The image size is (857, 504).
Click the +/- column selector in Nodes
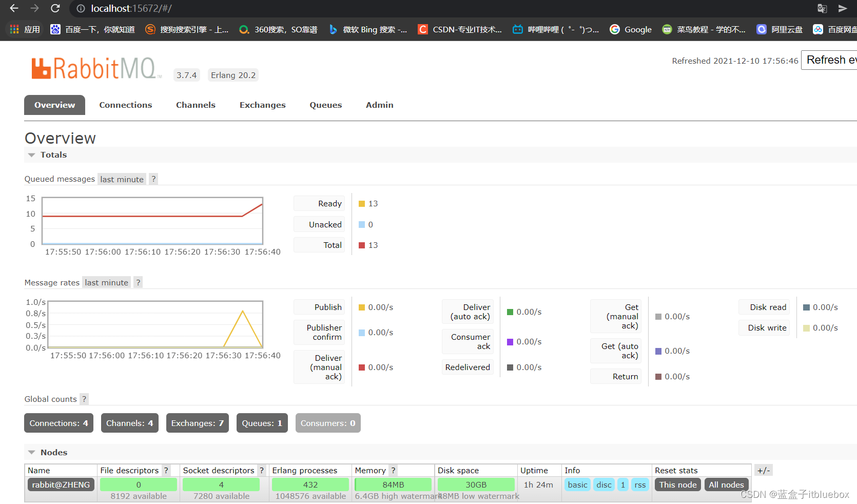pos(763,470)
